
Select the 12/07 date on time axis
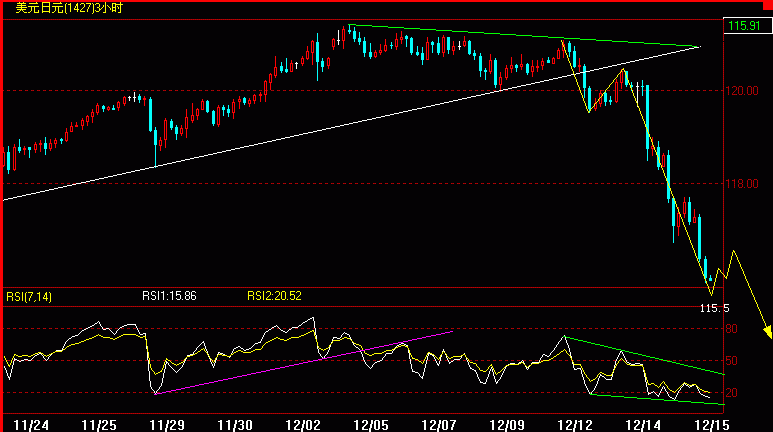439,425
